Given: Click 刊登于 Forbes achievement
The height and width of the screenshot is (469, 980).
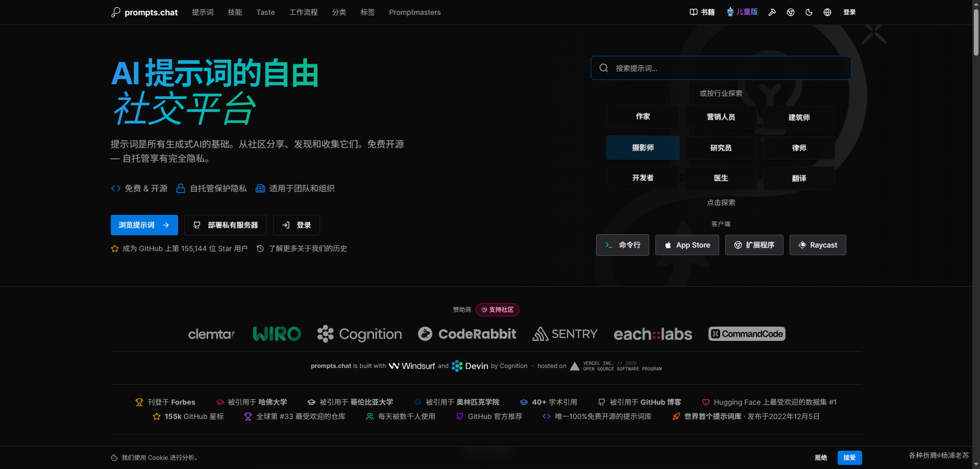Looking at the screenshot, I should (x=165, y=402).
